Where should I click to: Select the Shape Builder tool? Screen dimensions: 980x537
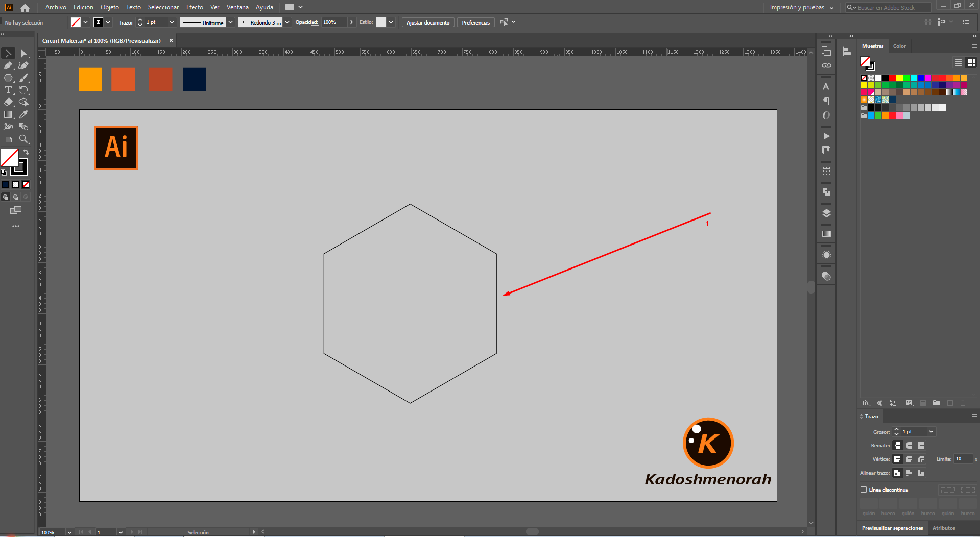coord(23,102)
